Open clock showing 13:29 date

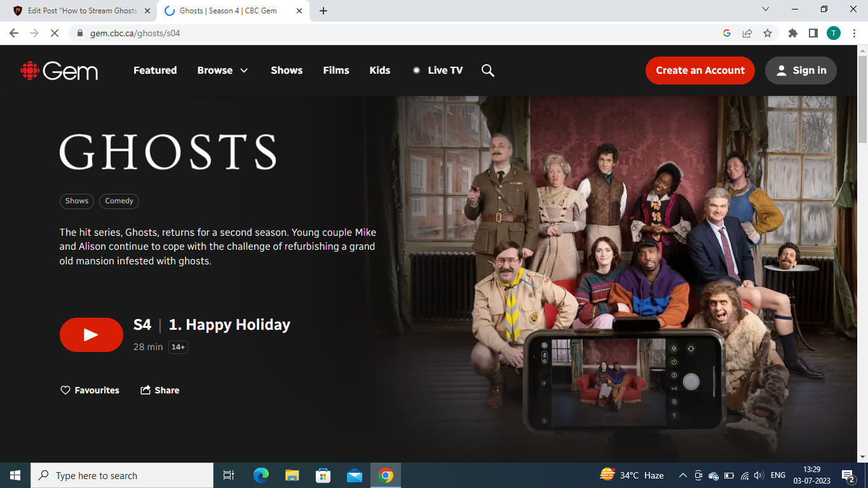(x=811, y=475)
